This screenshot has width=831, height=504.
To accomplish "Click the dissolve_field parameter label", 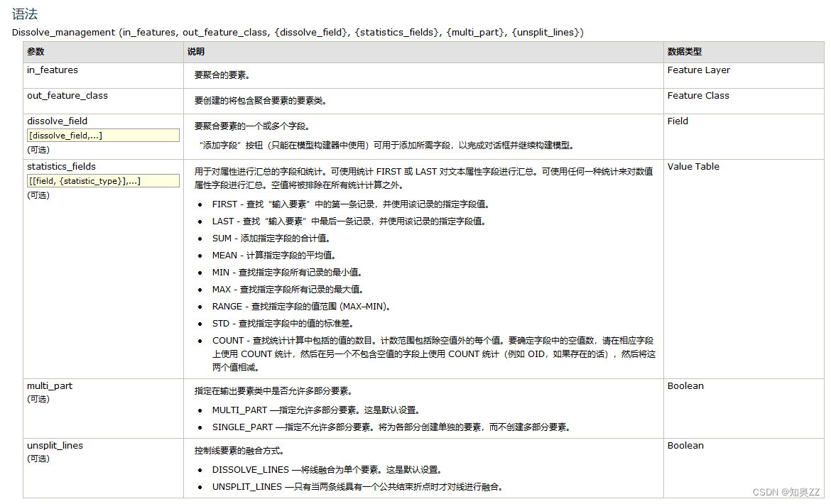I will tap(57, 121).
